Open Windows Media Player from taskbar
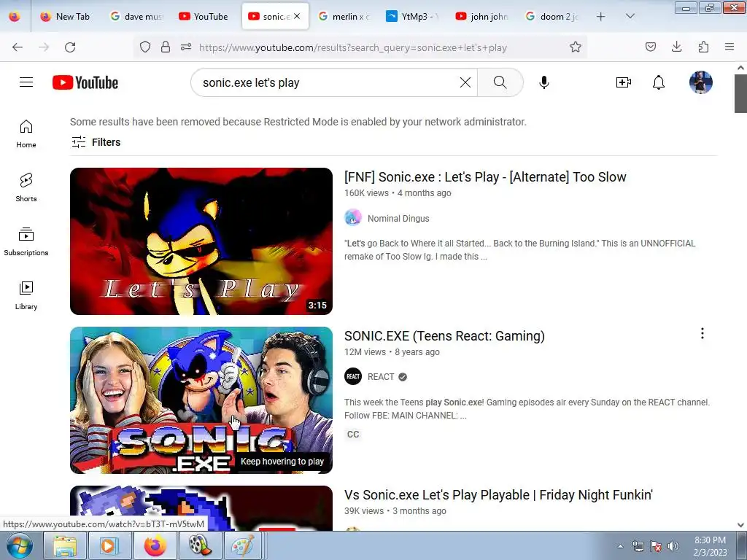Viewport: 747px width, 560px height. tap(109, 545)
